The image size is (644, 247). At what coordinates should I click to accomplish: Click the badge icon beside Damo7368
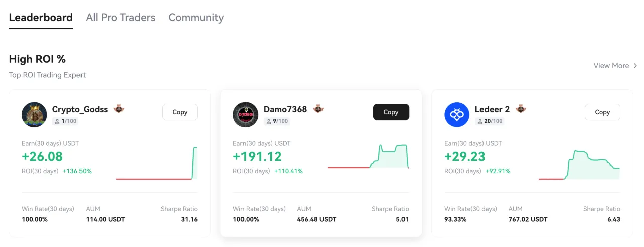click(318, 109)
